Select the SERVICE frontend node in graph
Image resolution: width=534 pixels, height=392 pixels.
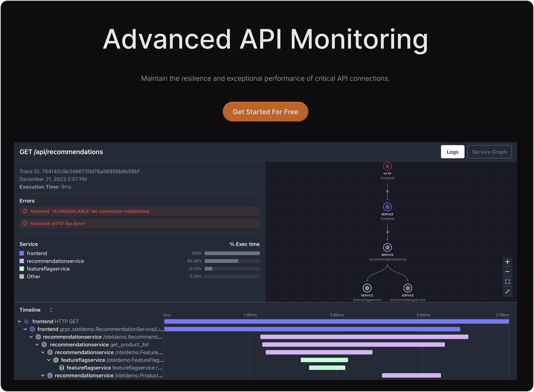pyautogui.click(x=387, y=207)
